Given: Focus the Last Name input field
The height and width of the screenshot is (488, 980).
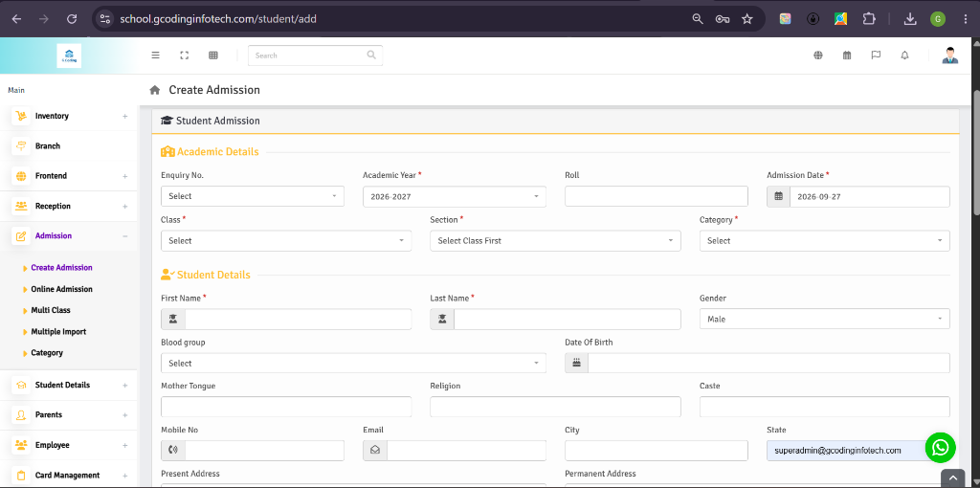Looking at the screenshot, I should point(568,319).
